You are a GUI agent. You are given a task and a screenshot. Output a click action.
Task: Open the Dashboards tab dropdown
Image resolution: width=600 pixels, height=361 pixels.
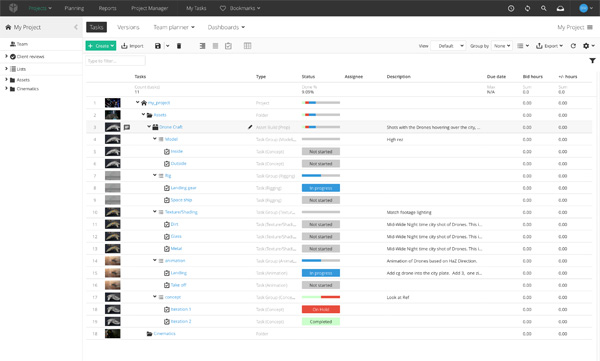[226, 27]
